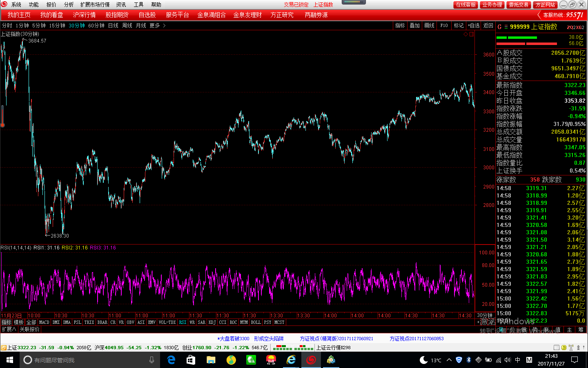Click the 业务办理 button
This screenshot has width=588, height=368.
pyautogui.click(x=492, y=4)
